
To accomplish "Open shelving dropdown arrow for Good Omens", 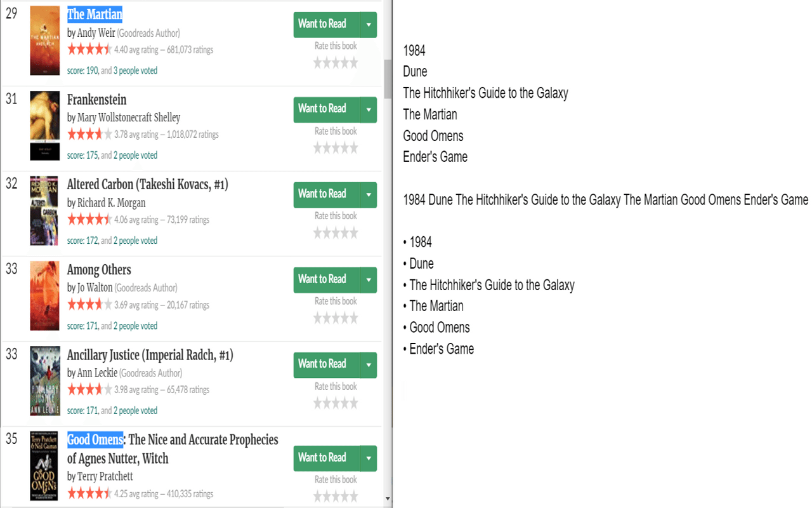I will pyautogui.click(x=369, y=458).
